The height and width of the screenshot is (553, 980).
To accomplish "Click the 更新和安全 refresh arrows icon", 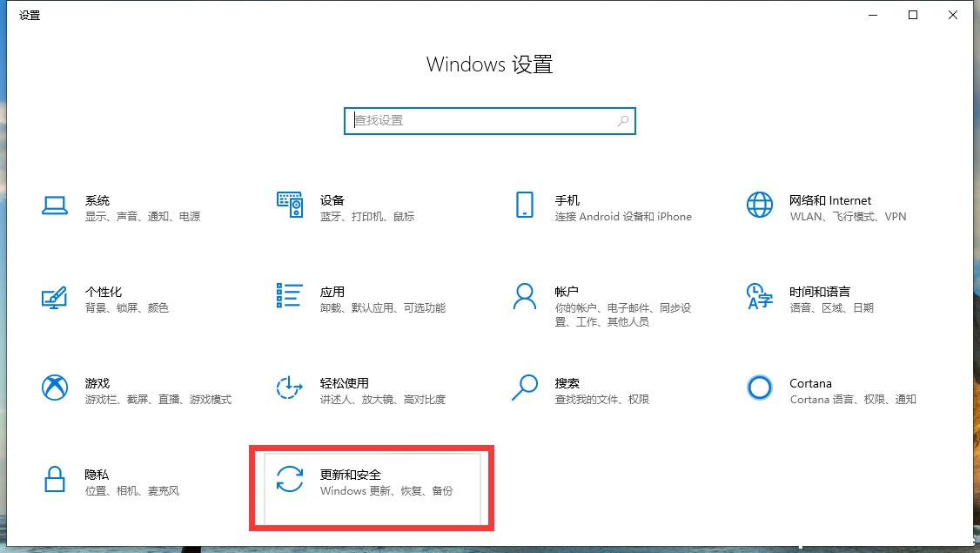I will (x=289, y=479).
